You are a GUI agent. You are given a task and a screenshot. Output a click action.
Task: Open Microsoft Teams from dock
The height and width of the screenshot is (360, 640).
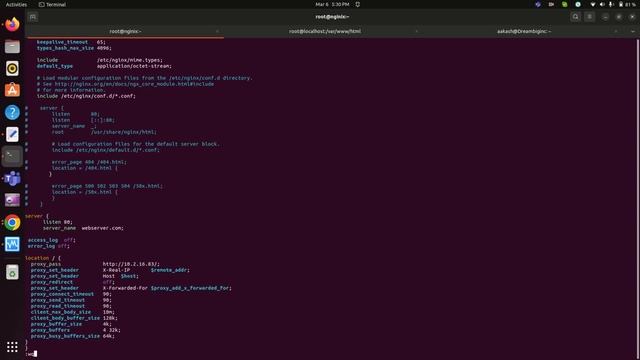point(12,178)
